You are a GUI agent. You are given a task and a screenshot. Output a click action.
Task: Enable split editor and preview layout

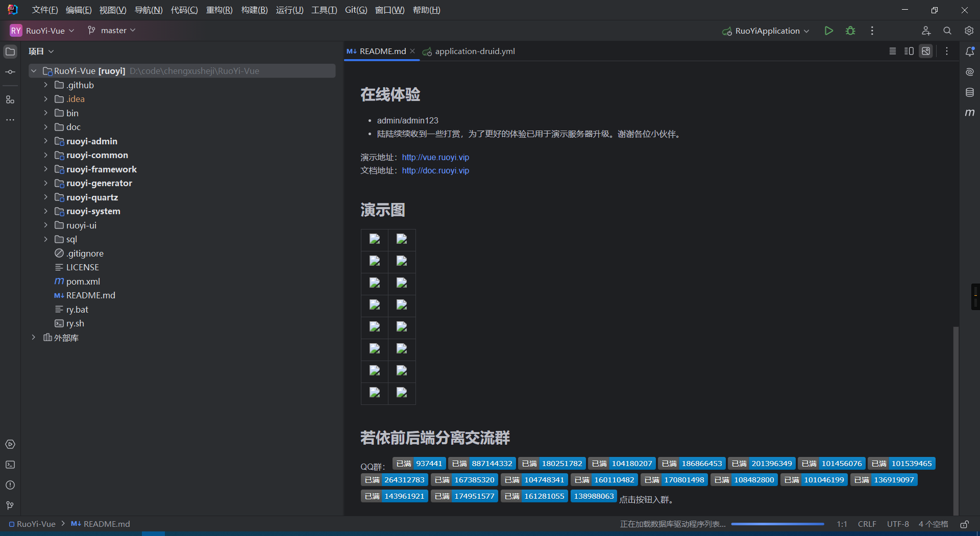pos(909,51)
